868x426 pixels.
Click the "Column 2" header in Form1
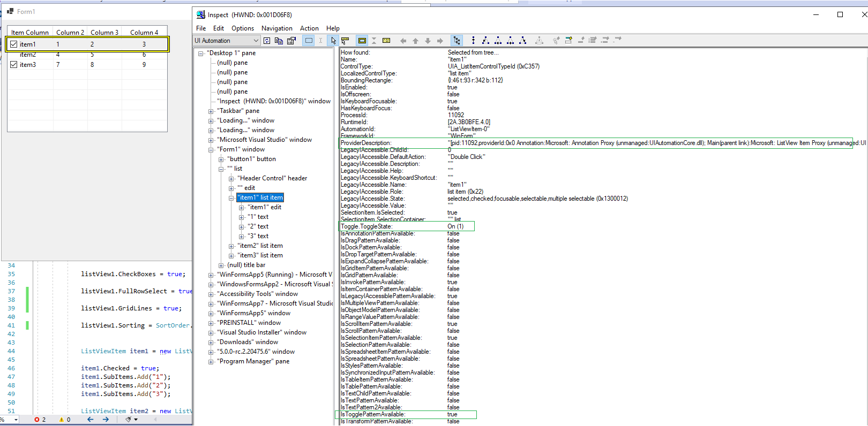point(70,32)
